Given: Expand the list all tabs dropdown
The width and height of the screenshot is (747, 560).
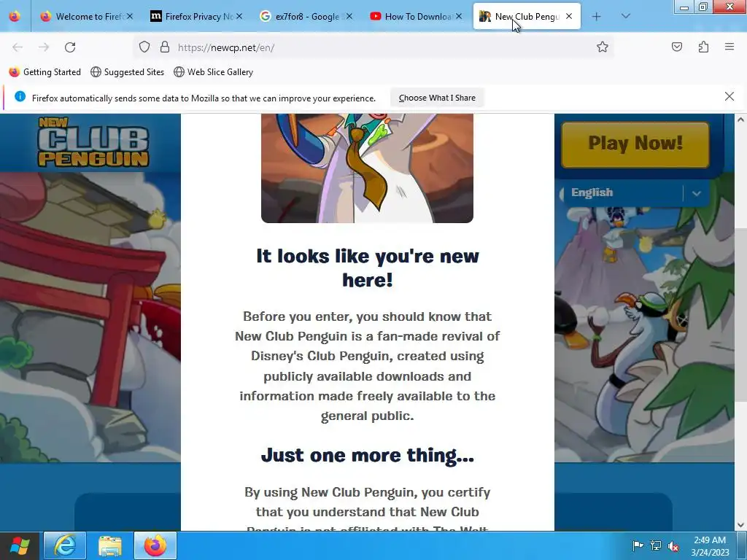Looking at the screenshot, I should tap(626, 16).
